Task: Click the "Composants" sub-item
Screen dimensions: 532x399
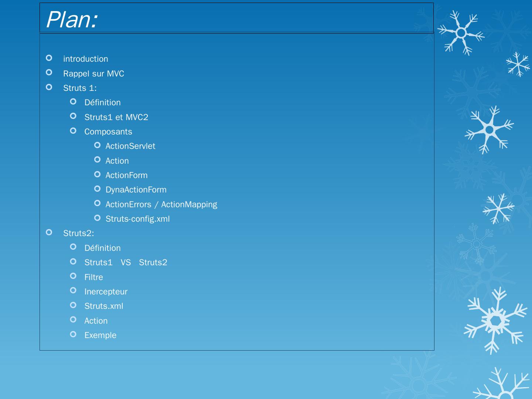Action: click(x=108, y=132)
